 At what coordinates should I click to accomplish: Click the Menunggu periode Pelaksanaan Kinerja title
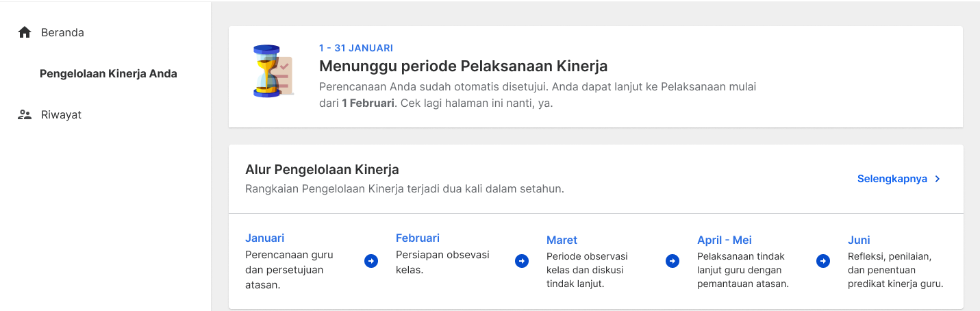[464, 66]
